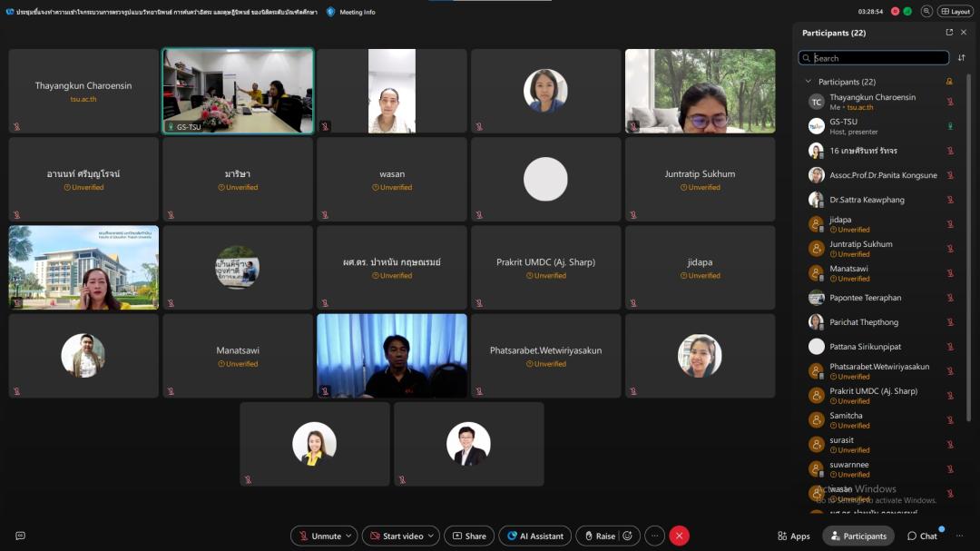Click GS-TSU green microphone icon in list
980x551 pixels.
[x=950, y=126]
